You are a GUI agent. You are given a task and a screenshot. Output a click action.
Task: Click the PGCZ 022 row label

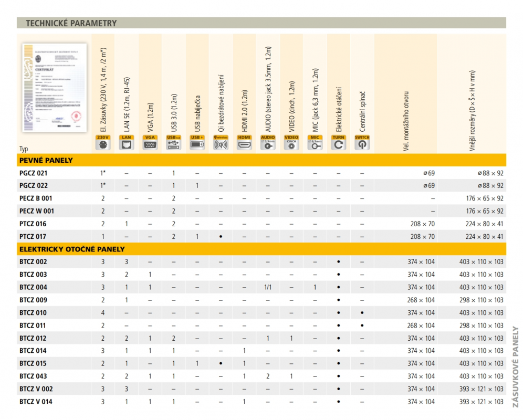click(34, 185)
